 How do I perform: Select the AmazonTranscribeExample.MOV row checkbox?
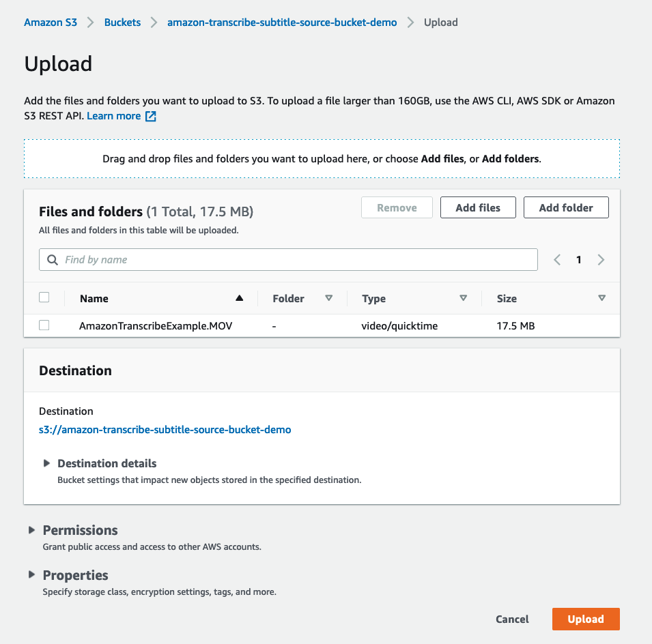point(44,325)
